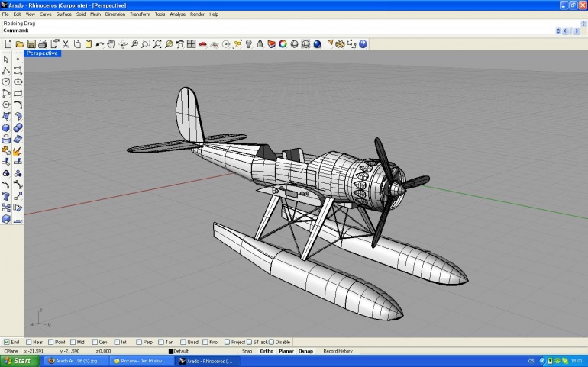Undo the last action with the arrow icon
588x367 pixels.
tap(100, 44)
